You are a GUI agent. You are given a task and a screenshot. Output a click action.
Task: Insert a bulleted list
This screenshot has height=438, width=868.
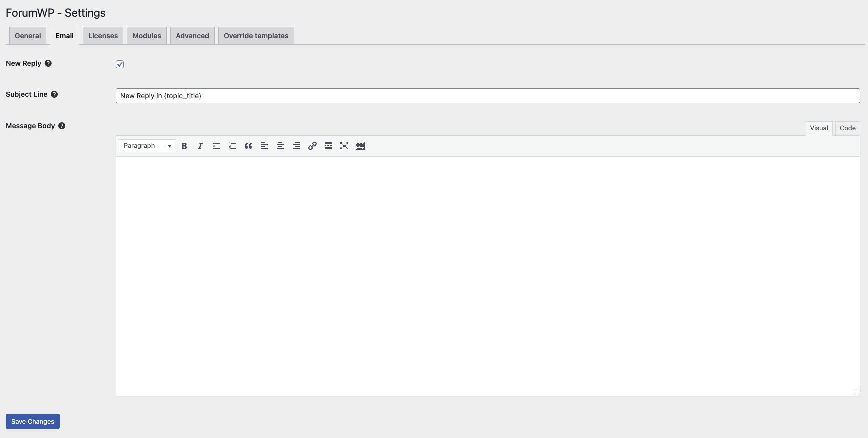(216, 146)
